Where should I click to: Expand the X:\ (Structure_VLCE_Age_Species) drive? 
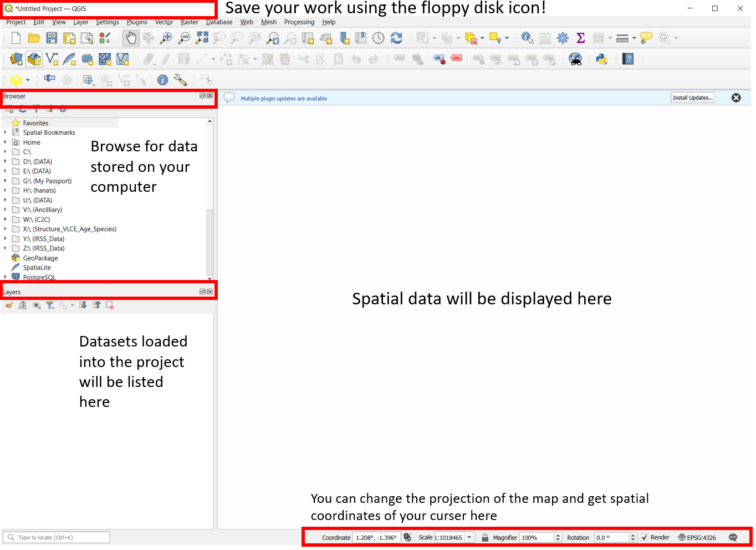[x=6, y=229]
